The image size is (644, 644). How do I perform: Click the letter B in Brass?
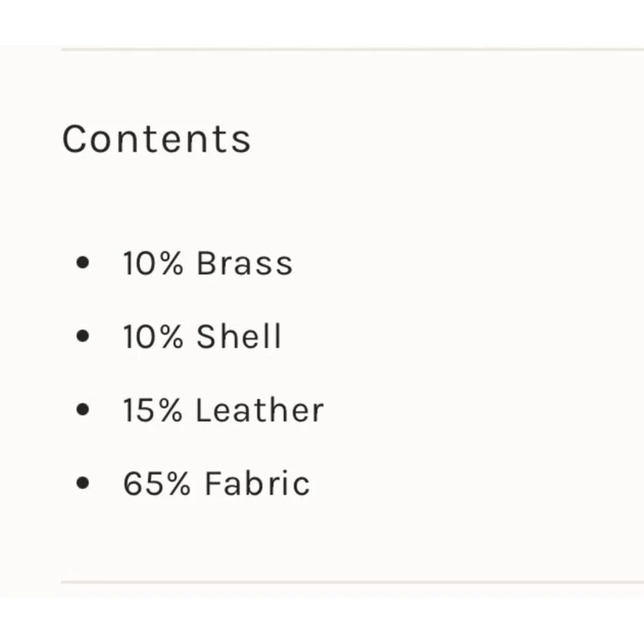pyautogui.click(x=207, y=263)
